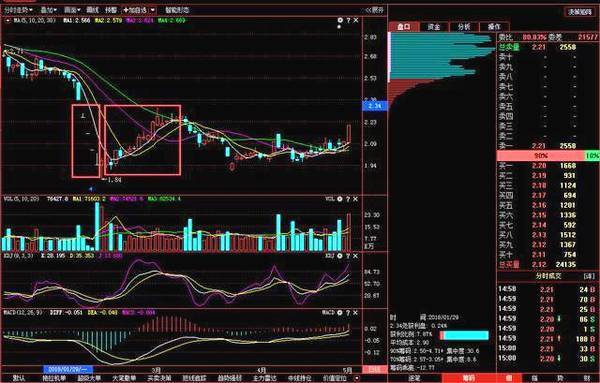Open the 叠加 overlay dropdown
The height and width of the screenshot is (383, 600).
[x=49, y=10]
